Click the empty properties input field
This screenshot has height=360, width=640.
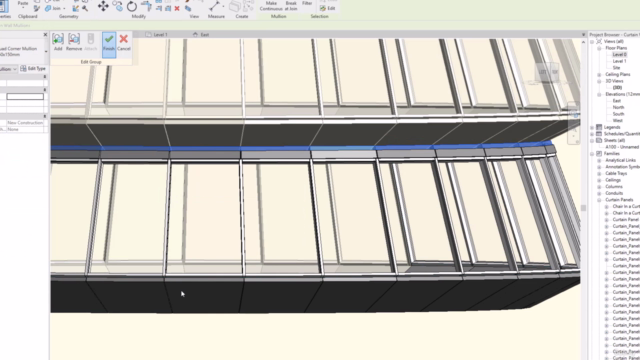pos(25,96)
